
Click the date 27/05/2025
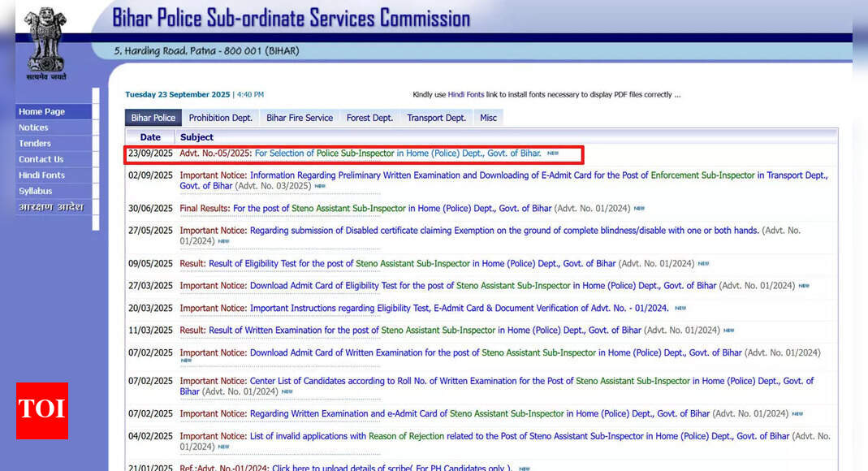(150, 231)
